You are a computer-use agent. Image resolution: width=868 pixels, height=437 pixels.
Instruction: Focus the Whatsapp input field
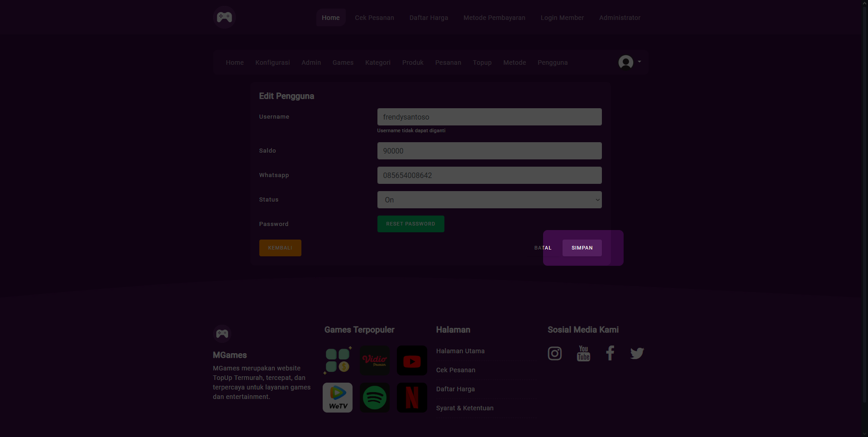489,175
